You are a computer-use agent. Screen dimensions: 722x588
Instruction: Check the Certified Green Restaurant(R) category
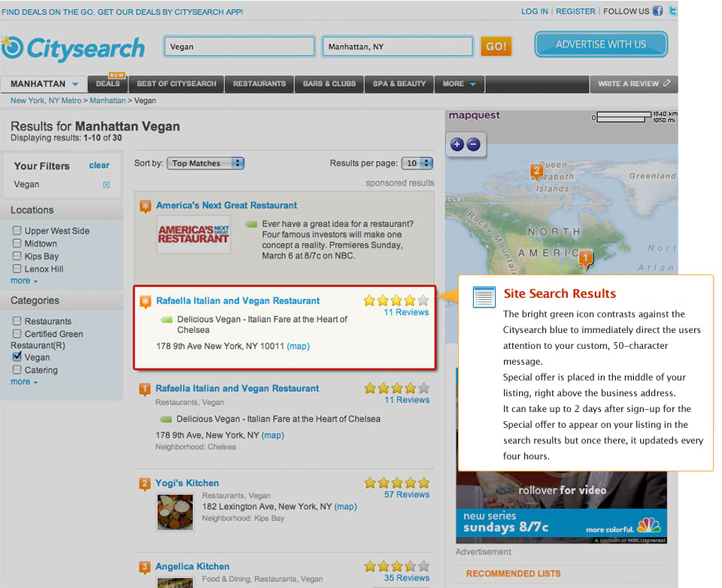click(x=17, y=333)
